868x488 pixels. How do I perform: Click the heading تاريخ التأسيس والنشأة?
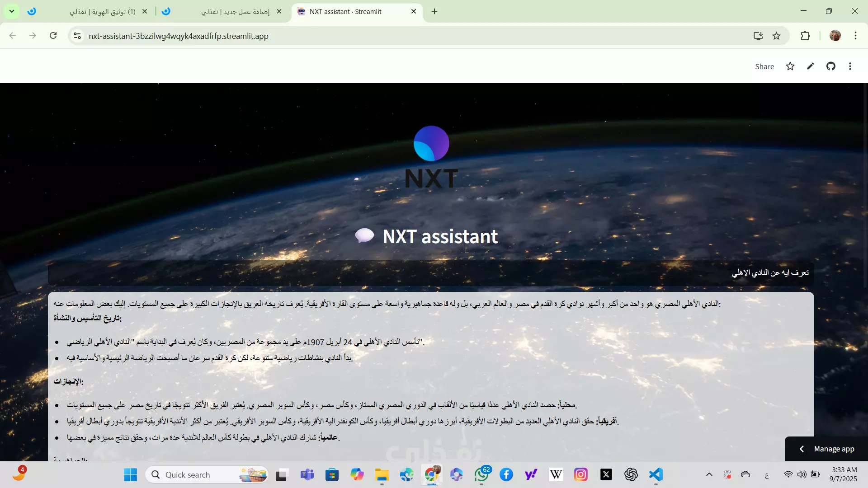pos(88,318)
